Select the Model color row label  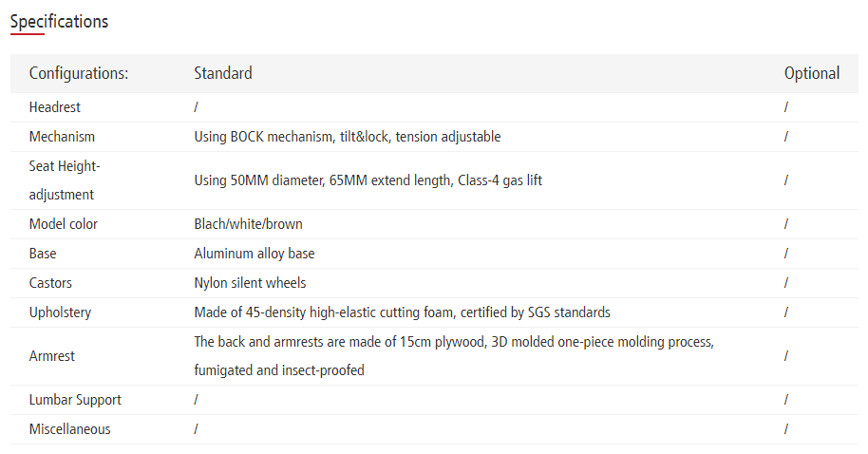pos(64,224)
